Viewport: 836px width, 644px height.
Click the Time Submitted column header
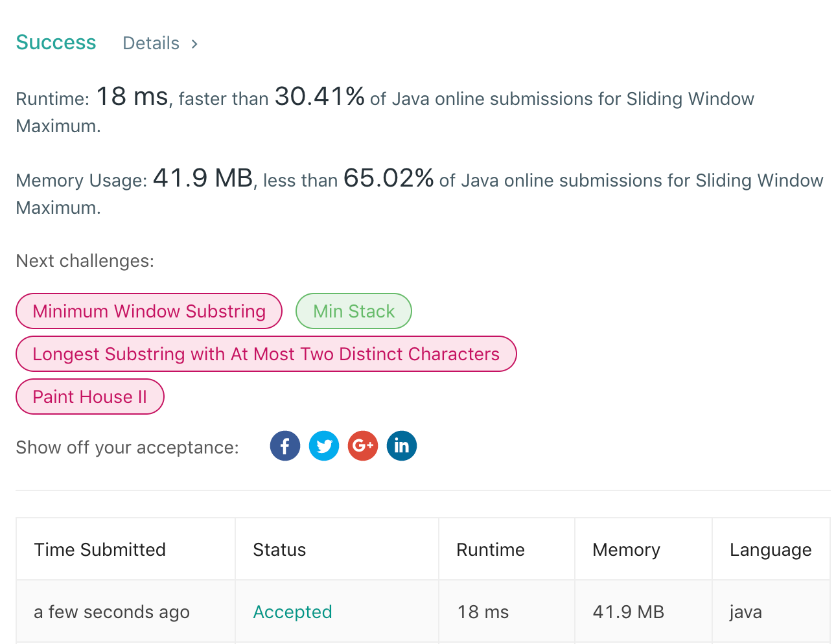tap(99, 549)
